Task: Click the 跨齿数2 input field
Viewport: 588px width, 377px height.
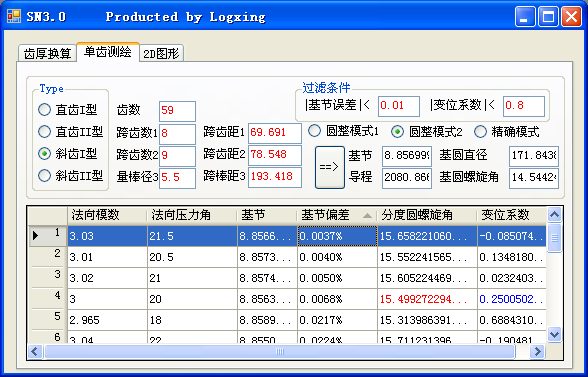Action: coord(177,156)
